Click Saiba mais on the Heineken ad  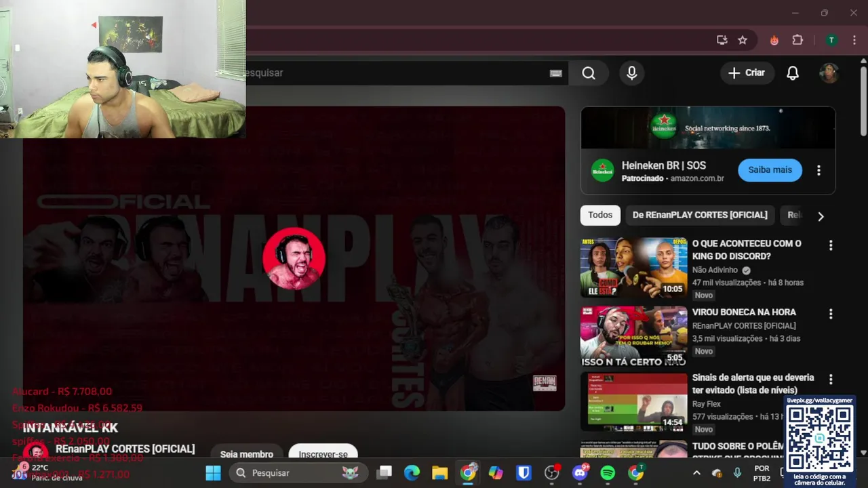click(x=770, y=170)
